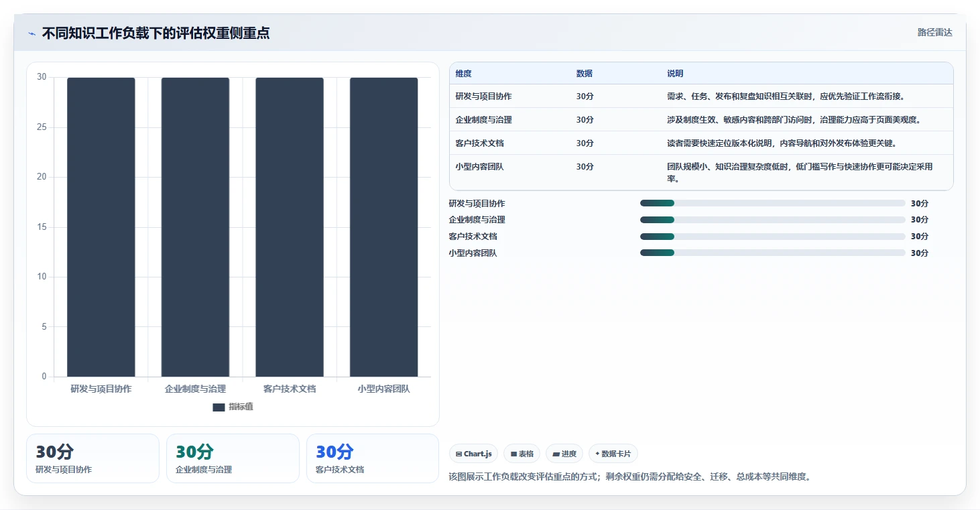The height and width of the screenshot is (510, 980).
Task: Click the 30分 value beside the 研发与项目协作 progress bar
Action: (x=920, y=204)
